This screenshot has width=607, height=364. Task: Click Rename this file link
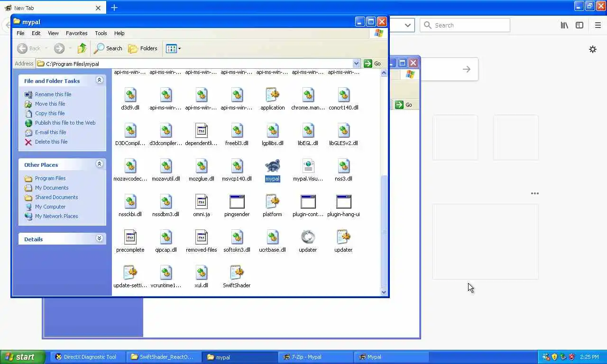click(53, 94)
